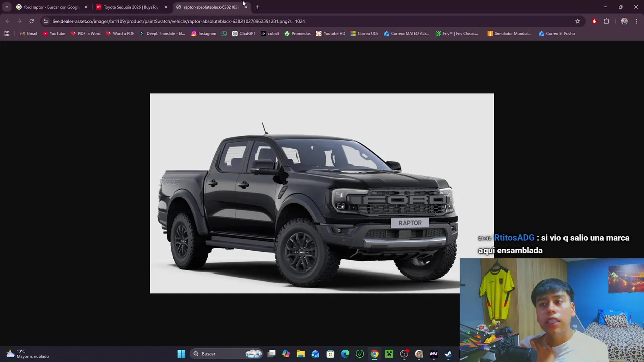Screen dimensions: 644x362
Task: Open Microsoft Store from the taskbar
Action: click(x=330, y=354)
